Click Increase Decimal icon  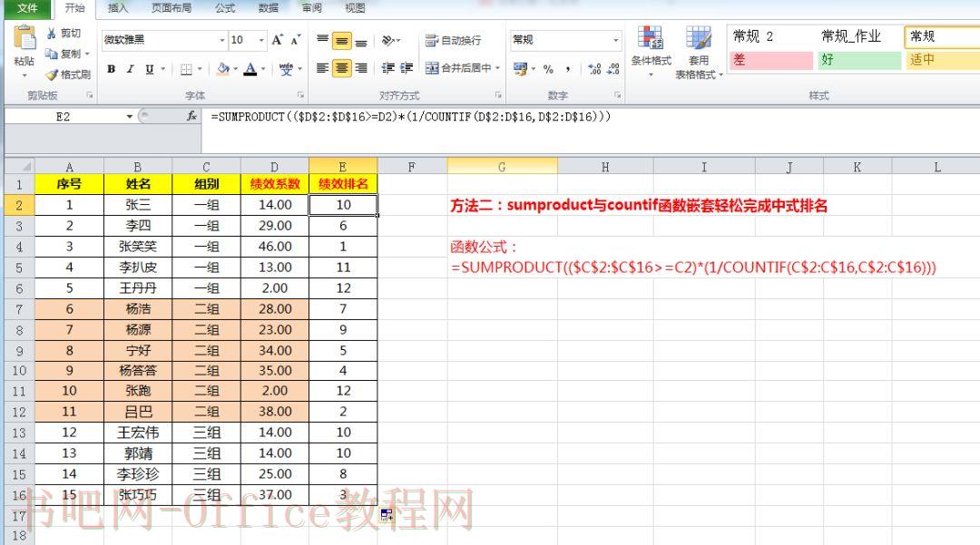594,69
